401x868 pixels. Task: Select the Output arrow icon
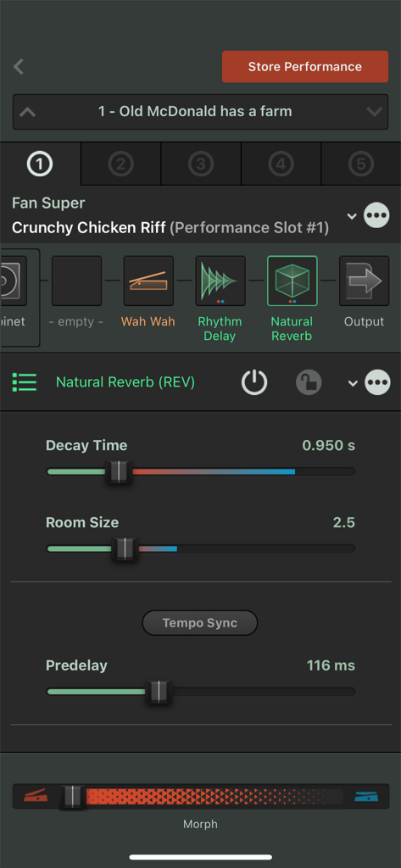pos(365,281)
